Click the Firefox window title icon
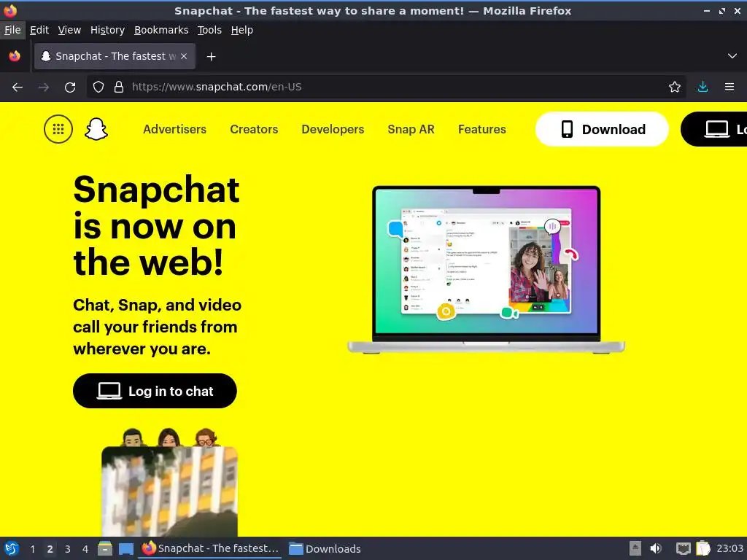Viewport: 747px width, 560px height. (10, 10)
